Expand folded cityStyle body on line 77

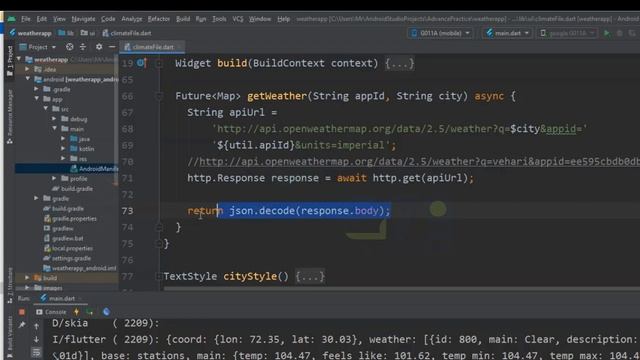point(310,276)
